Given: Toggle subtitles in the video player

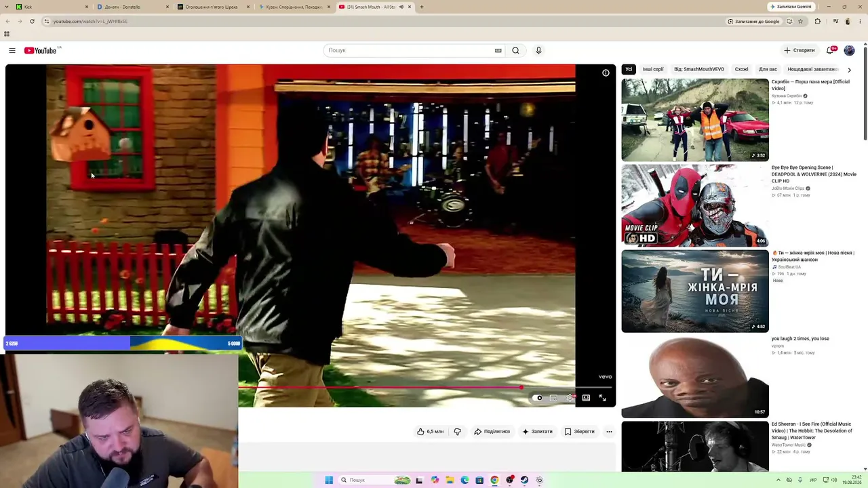Looking at the screenshot, I should 553,398.
